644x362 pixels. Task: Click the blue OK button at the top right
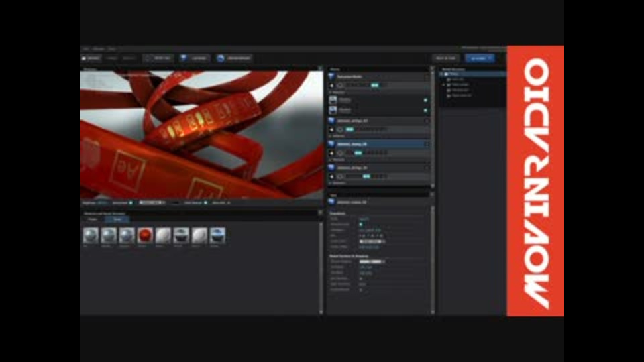480,58
